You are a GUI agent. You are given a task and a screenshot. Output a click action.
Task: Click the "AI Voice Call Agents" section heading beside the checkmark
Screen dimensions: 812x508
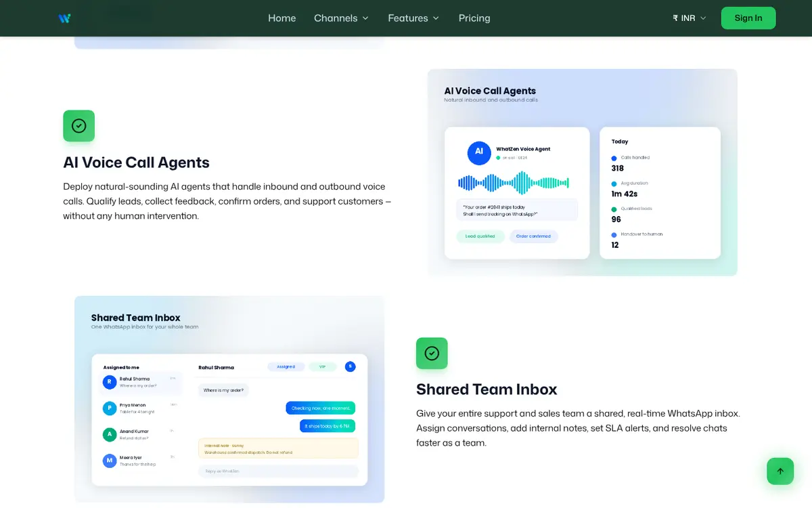coord(136,163)
